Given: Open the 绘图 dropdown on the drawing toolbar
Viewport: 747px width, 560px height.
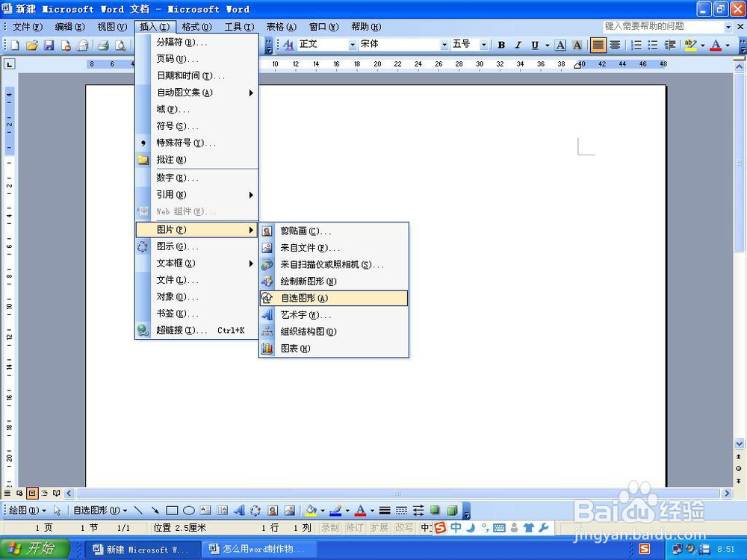Looking at the screenshot, I should pos(27,511).
